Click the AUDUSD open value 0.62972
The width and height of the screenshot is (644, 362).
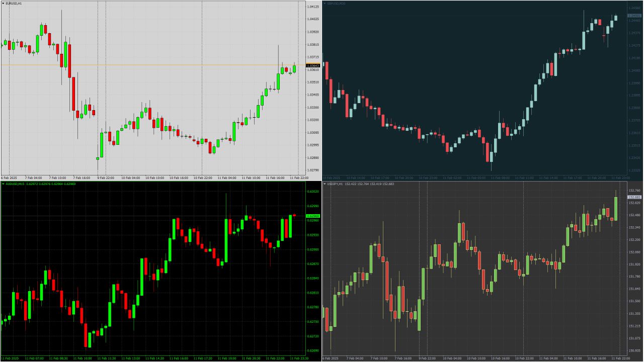(31, 184)
